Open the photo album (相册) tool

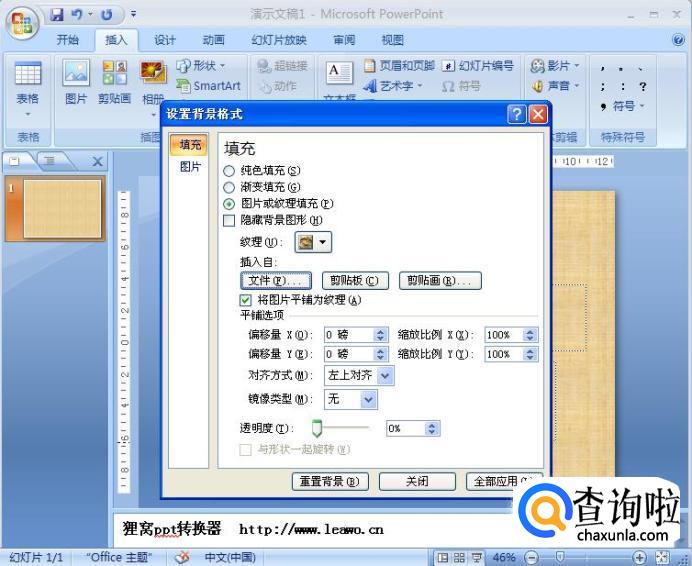(x=153, y=83)
